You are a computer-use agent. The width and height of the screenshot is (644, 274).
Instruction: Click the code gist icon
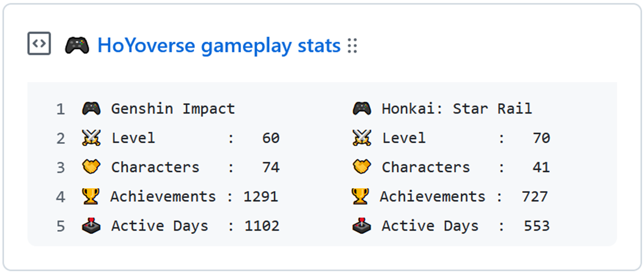point(39,43)
